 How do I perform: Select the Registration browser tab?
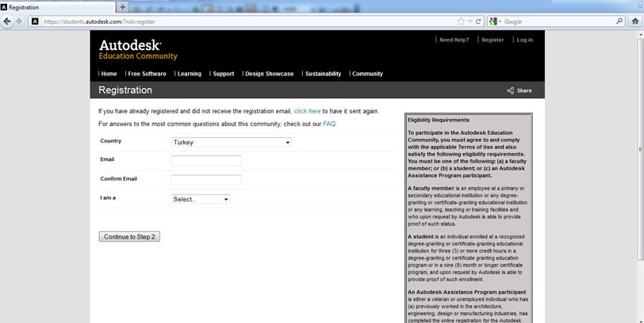pyautogui.click(x=58, y=7)
